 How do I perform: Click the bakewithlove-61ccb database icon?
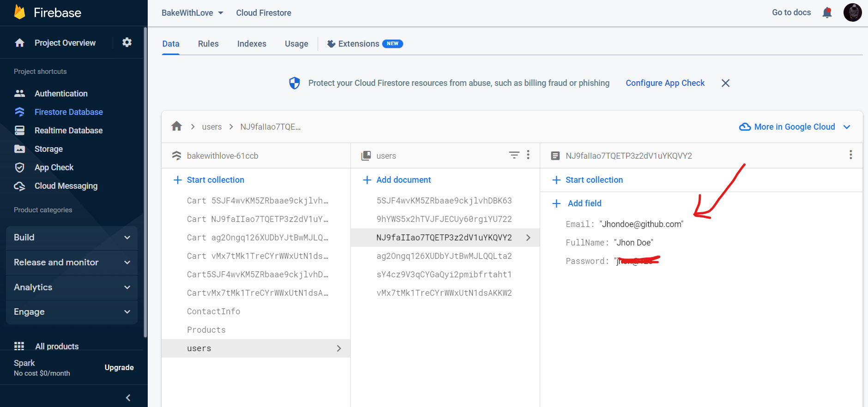click(x=176, y=156)
